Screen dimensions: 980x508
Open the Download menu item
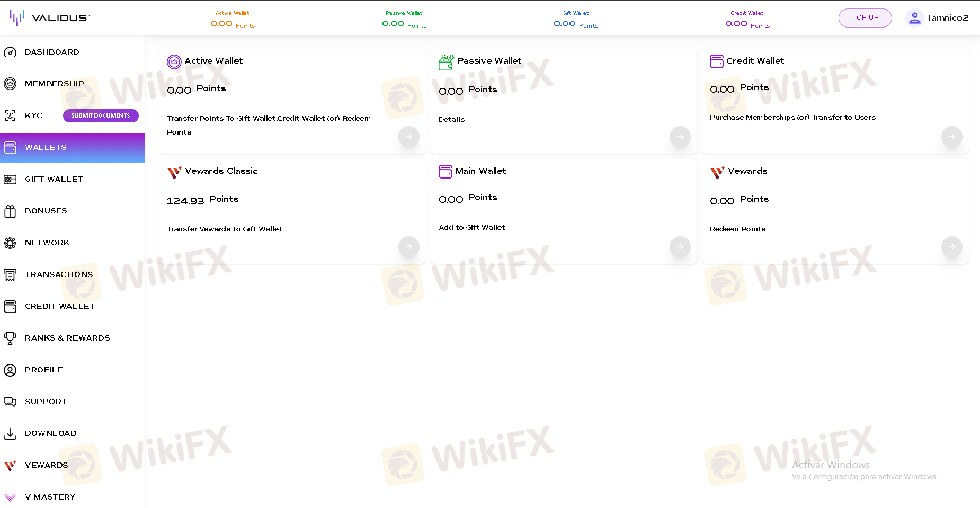[x=73, y=433]
